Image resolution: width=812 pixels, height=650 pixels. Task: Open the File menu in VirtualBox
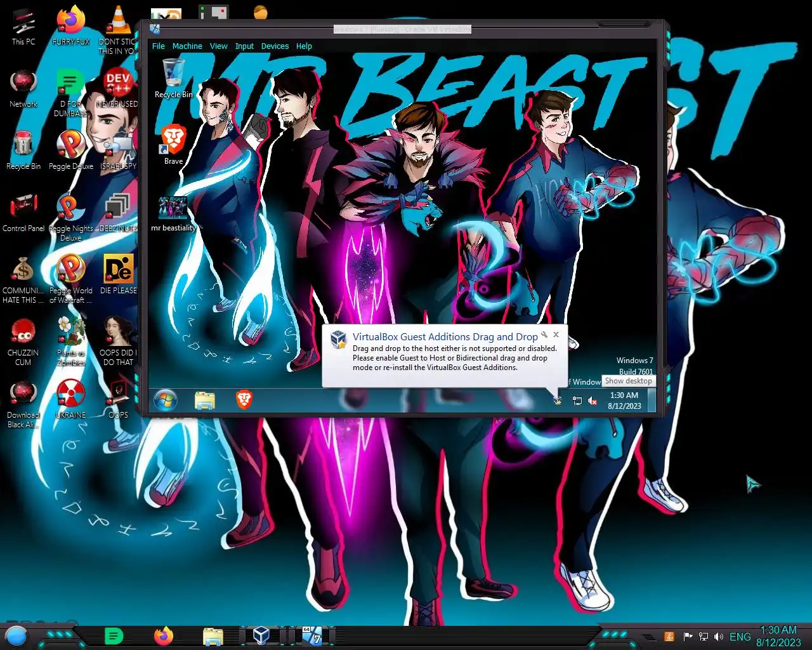coord(158,46)
